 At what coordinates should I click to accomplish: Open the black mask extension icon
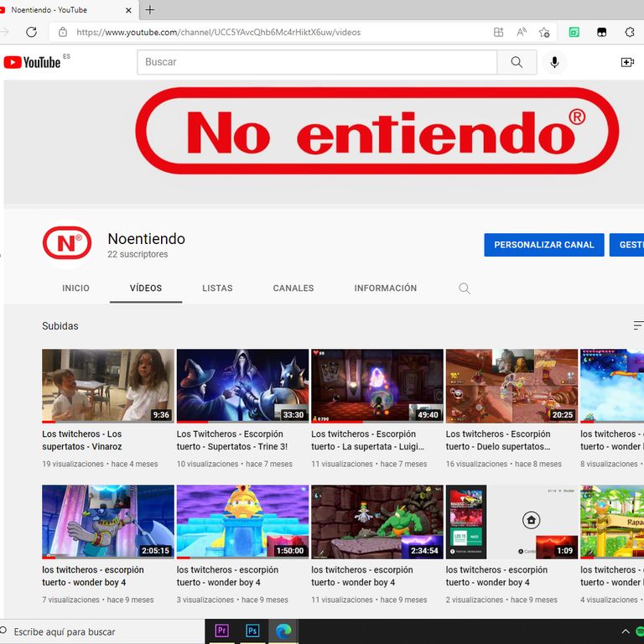601,32
